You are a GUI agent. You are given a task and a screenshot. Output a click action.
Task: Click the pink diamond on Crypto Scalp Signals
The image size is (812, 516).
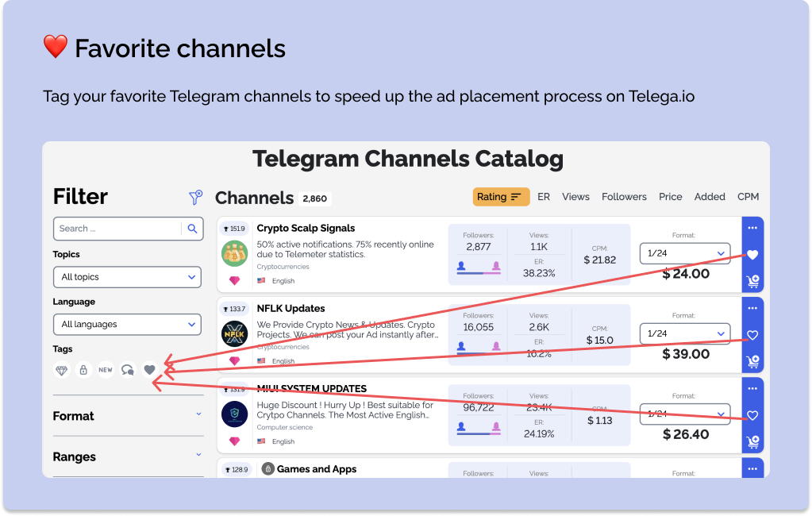235,280
